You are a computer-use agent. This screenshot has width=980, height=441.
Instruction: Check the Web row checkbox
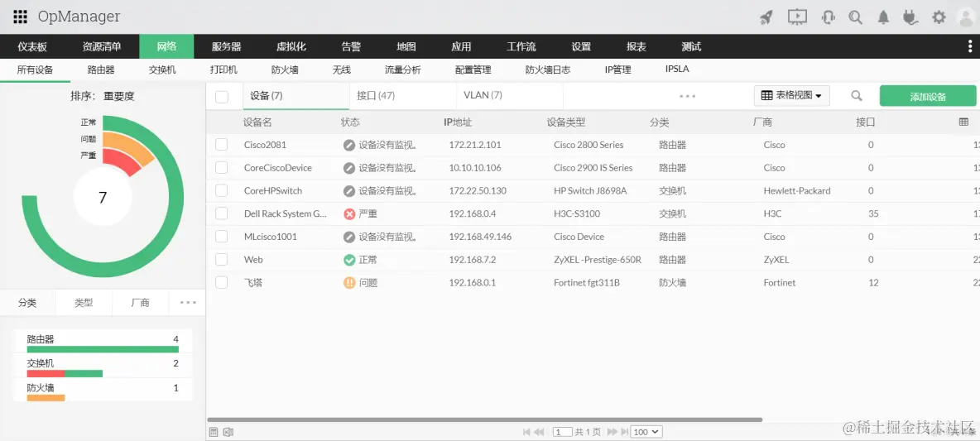pyautogui.click(x=221, y=260)
